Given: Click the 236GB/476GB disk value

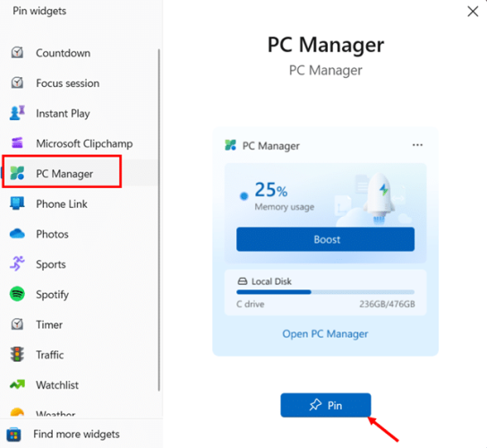Looking at the screenshot, I should point(387,304).
